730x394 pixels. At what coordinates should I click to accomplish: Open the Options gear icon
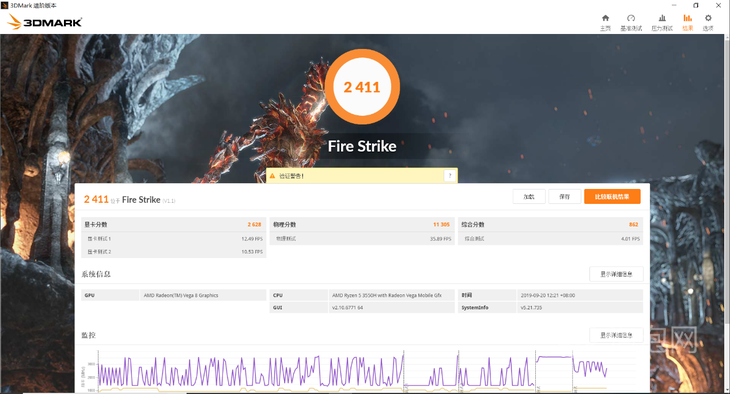(x=708, y=18)
